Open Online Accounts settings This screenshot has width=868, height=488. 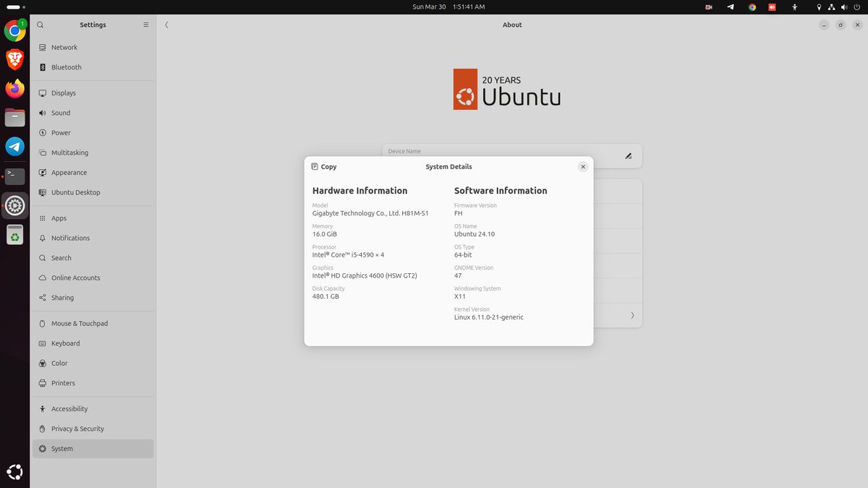pos(93,278)
